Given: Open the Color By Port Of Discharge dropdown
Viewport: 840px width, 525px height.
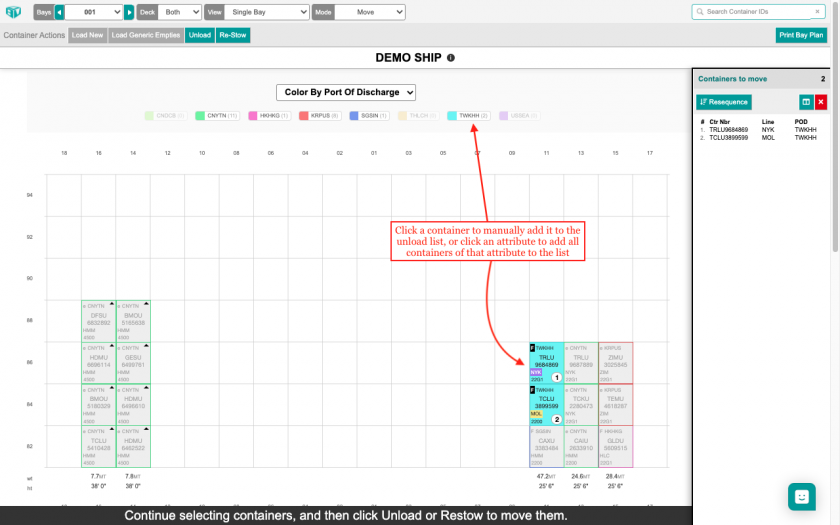Looking at the screenshot, I should pyautogui.click(x=345, y=92).
